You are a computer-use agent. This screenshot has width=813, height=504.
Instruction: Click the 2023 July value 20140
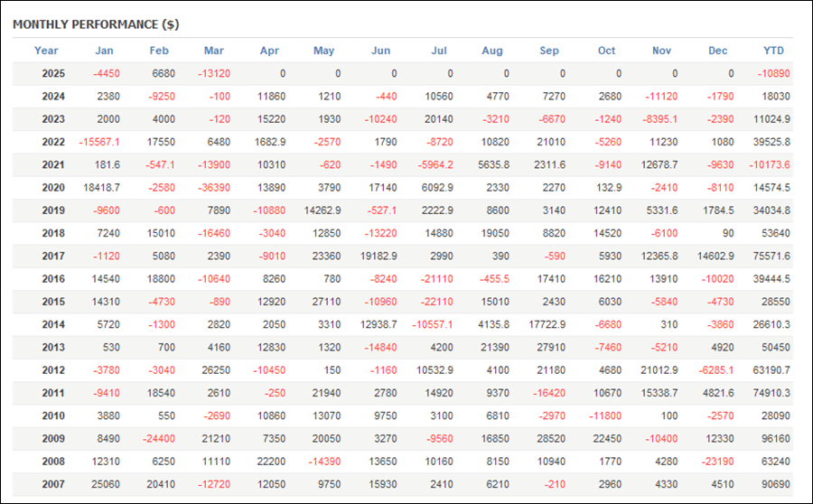tap(439, 119)
